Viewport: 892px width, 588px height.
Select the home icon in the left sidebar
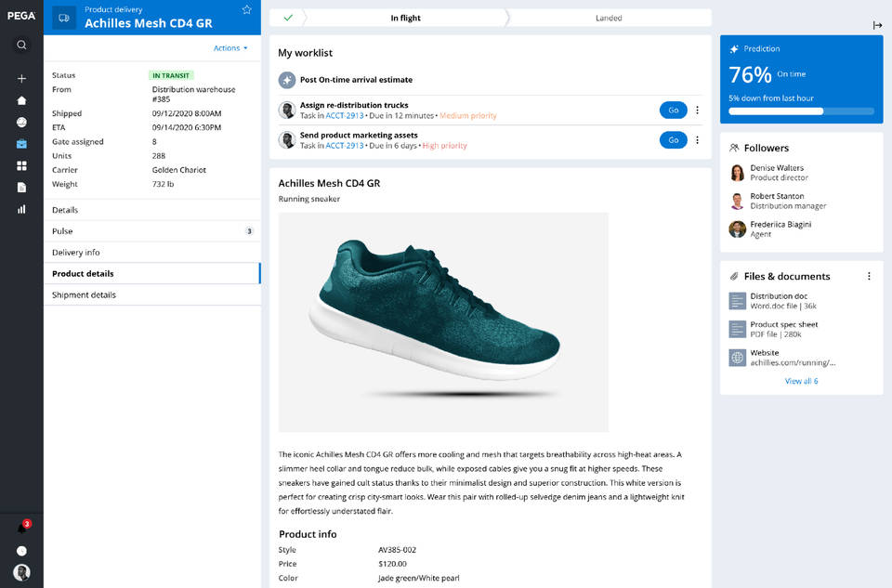tap(20, 100)
